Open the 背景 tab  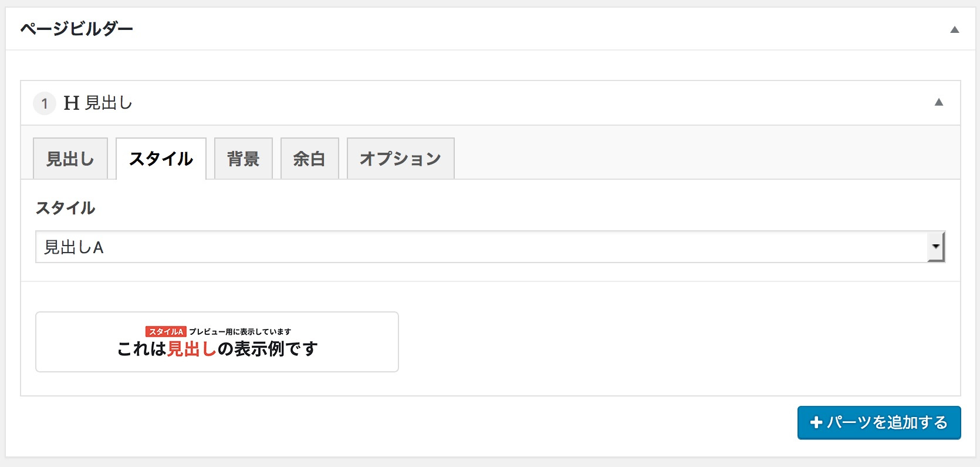coord(244,159)
